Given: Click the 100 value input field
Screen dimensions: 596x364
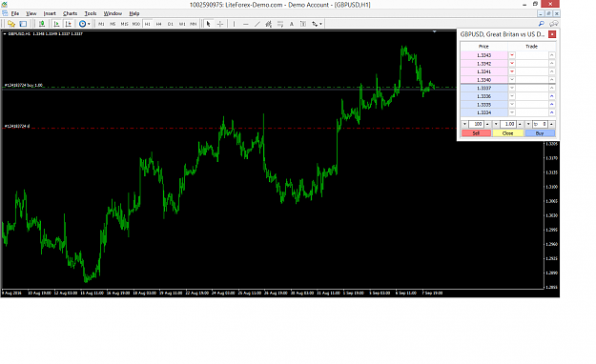Looking at the screenshot, I should 476,124.
